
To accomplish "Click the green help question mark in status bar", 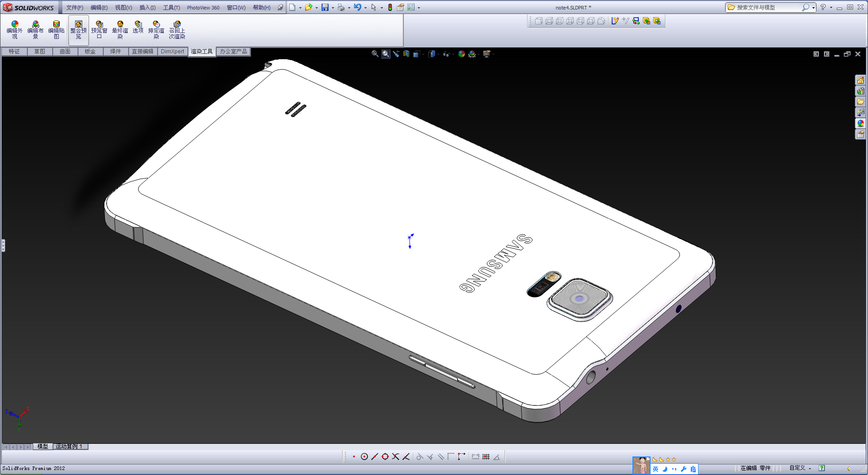I will point(822,468).
